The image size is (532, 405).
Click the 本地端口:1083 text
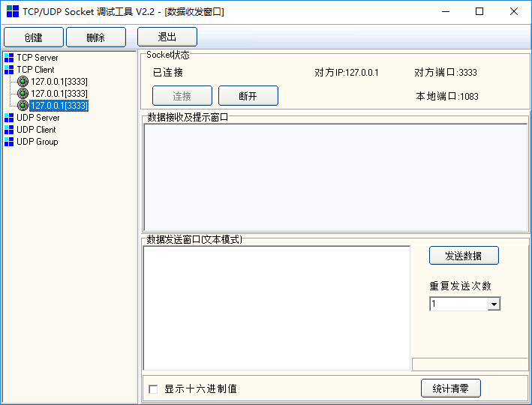[x=447, y=96]
